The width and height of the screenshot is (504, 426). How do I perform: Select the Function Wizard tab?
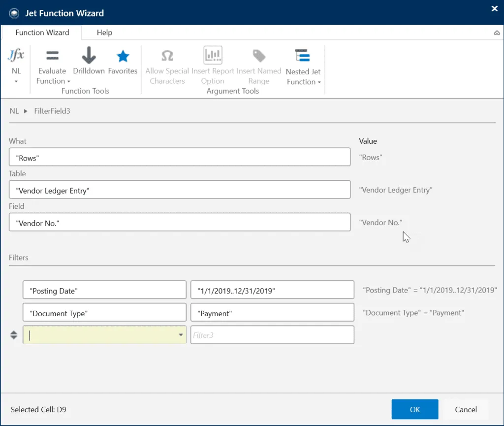click(42, 33)
